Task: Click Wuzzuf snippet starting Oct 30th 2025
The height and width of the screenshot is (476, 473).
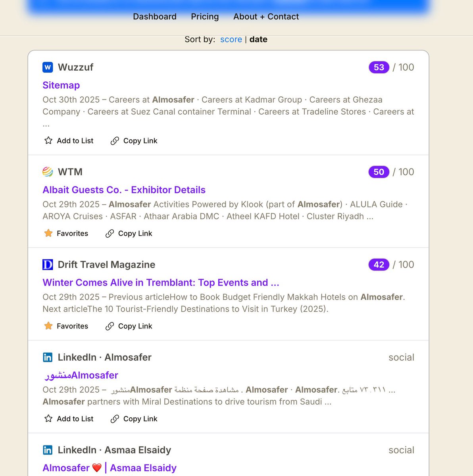Action: coord(228,111)
